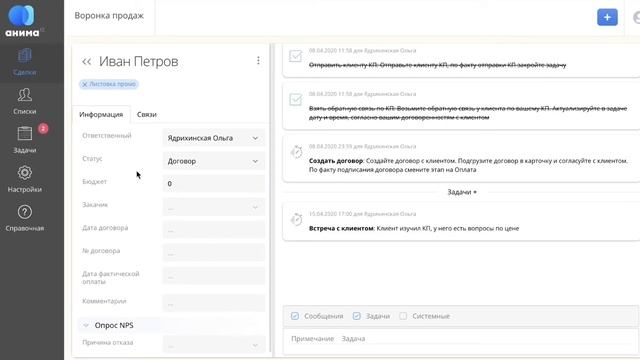Click the Анима logo
Image resolution: width=640 pixels, height=360 pixels.
click(23, 20)
